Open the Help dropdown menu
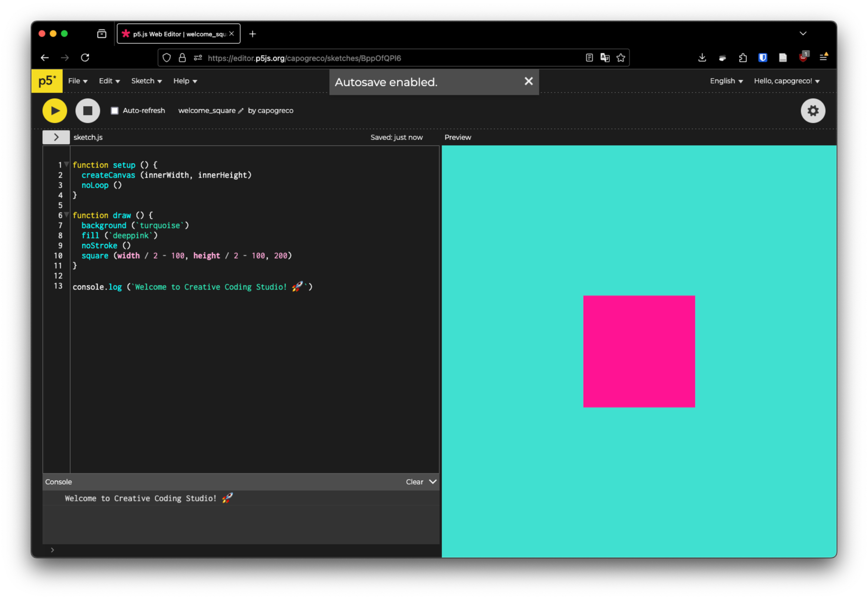This screenshot has height=599, width=868. click(184, 80)
